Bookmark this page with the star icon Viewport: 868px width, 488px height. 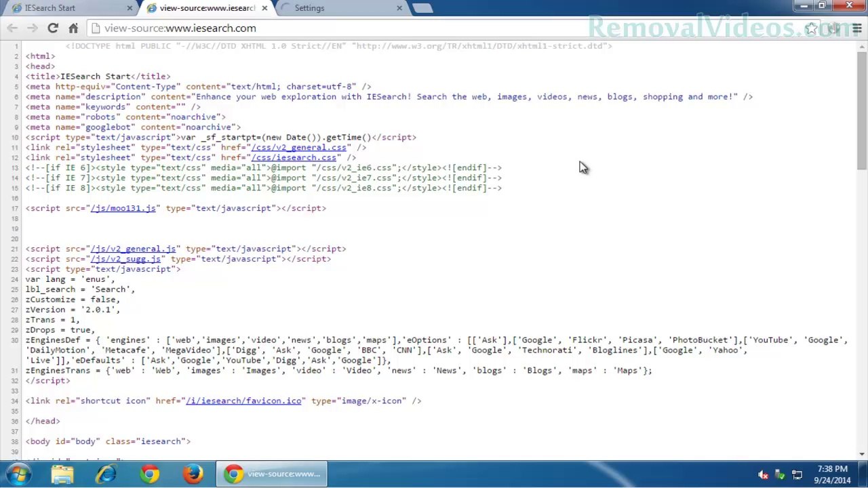tap(811, 28)
